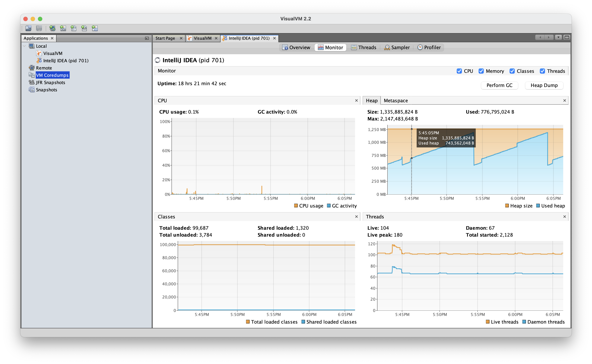This screenshot has width=592, height=364.
Task: Open the document list dropdown arrow
Action: coord(558,37)
